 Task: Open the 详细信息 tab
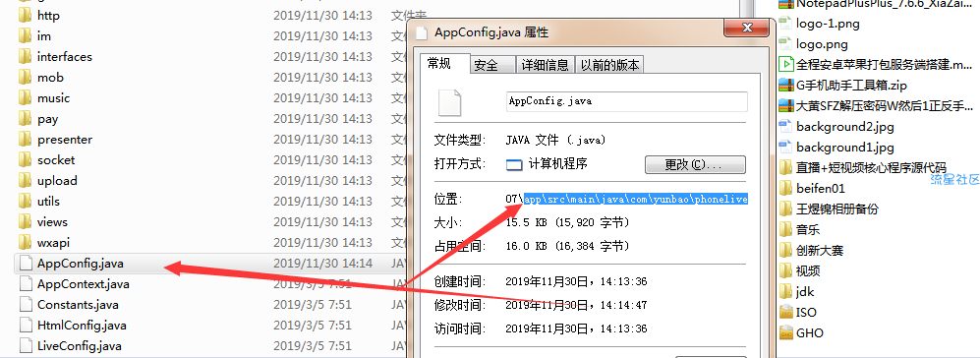click(x=545, y=65)
